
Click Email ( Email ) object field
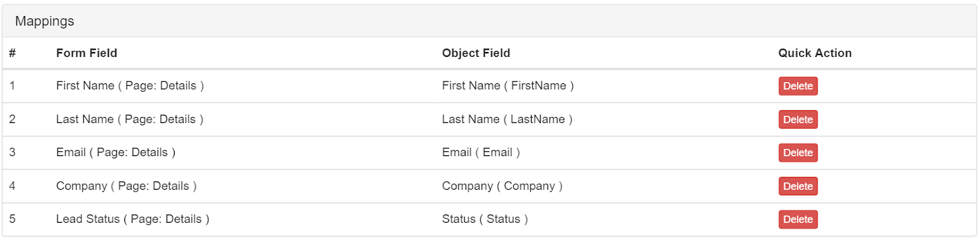[481, 152]
